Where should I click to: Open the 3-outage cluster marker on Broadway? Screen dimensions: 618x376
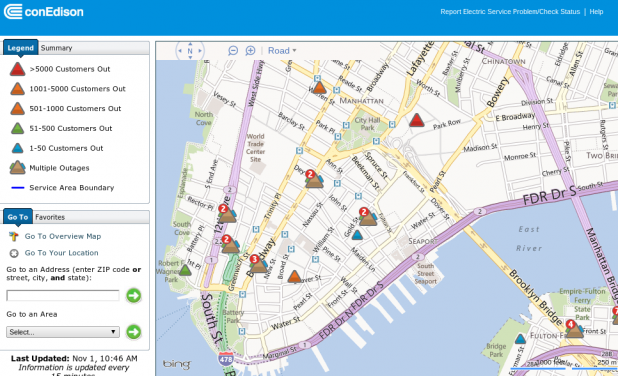[258, 264]
